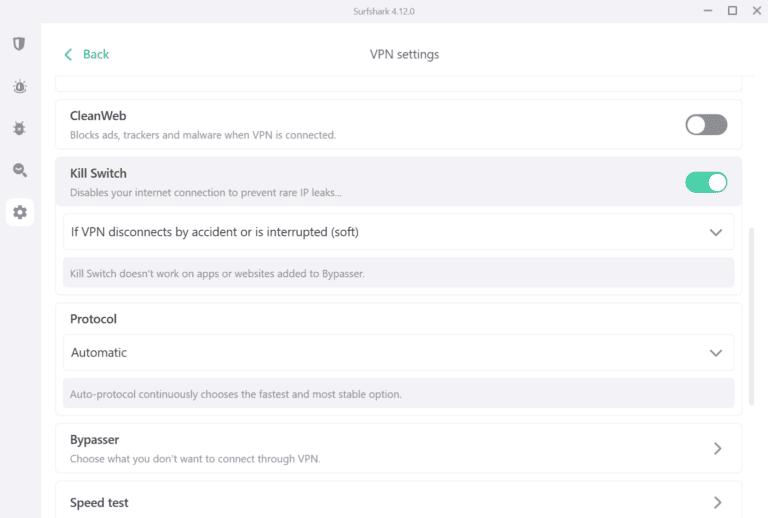
Task: Click the Kill Switch heading label
Action: click(x=98, y=173)
